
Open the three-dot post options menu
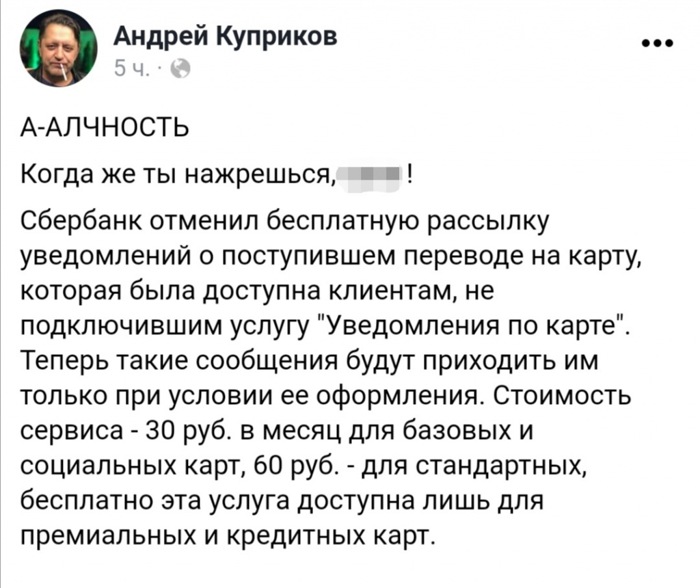(x=658, y=44)
